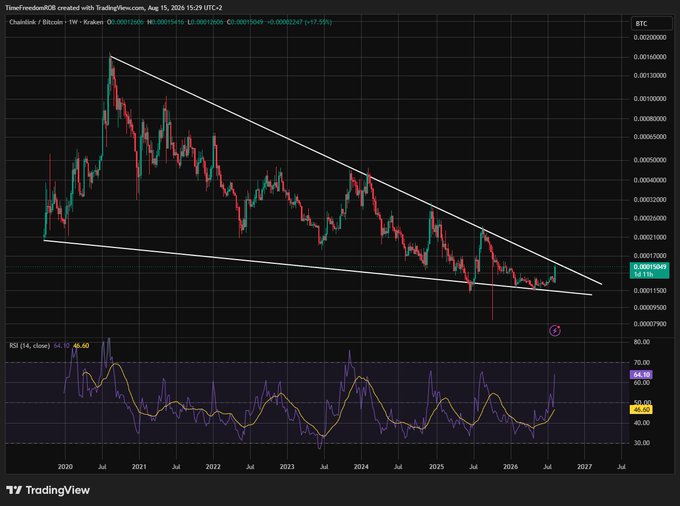Click the price axis label 0.00032000
This screenshot has width=680, height=506.
click(x=650, y=200)
